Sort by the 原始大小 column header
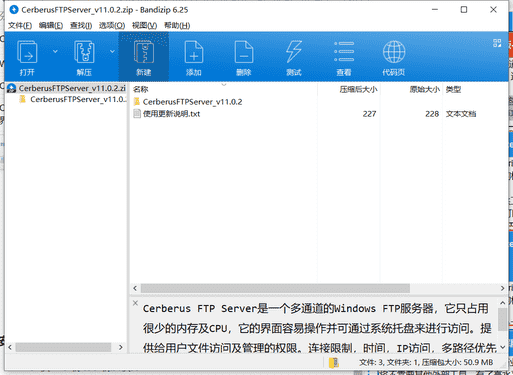The width and height of the screenshot is (513, 375). tap(425, 89)
